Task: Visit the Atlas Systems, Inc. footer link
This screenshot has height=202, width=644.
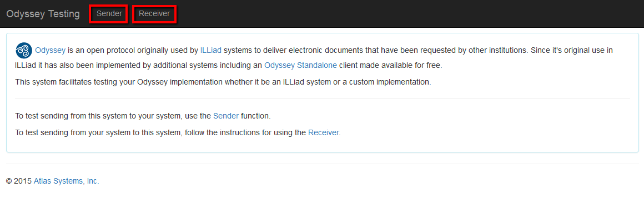Action: 66,181
